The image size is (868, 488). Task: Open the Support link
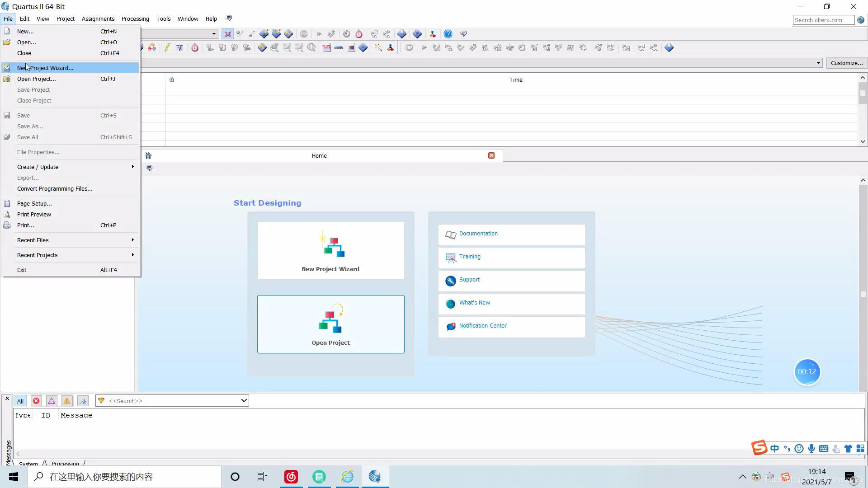click(469, 280)
